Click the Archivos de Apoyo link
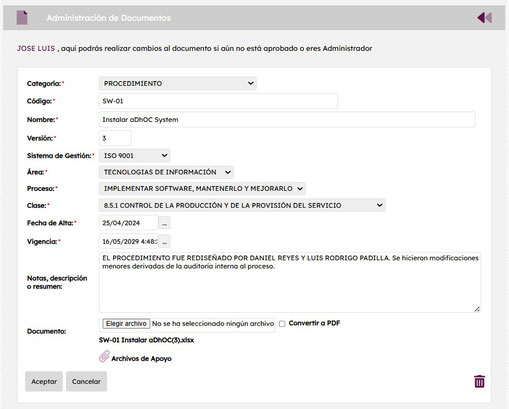 point(141,359)
